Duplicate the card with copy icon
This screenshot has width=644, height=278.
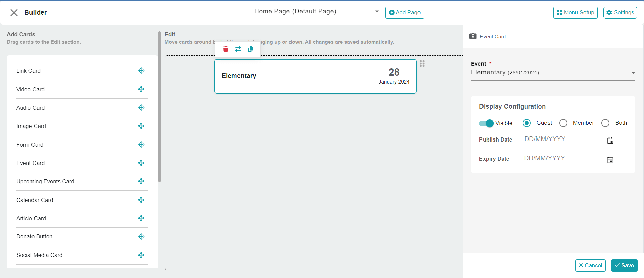tap(250, 49)
